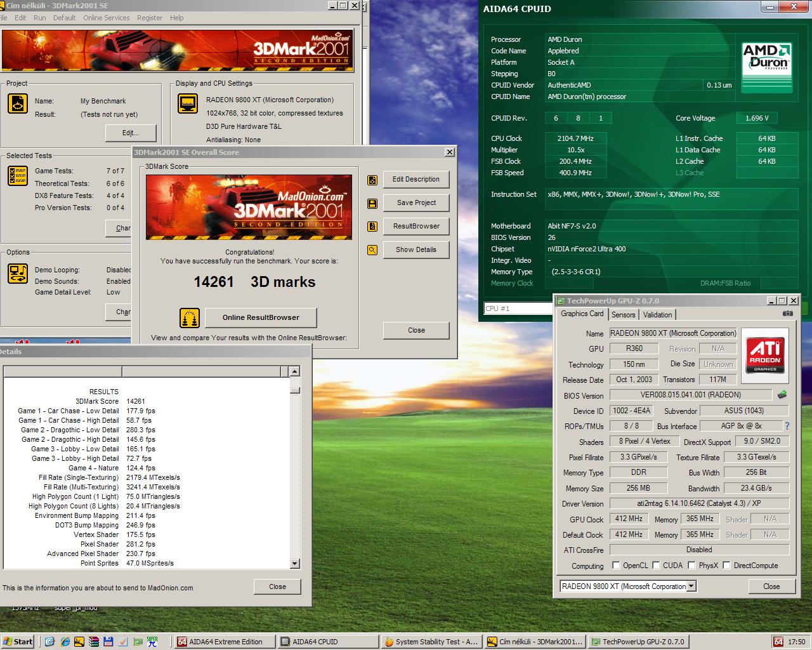Click GPU-Z BIOS save chip icon
This screenshot has height=650, width=812.
point(782,395)
